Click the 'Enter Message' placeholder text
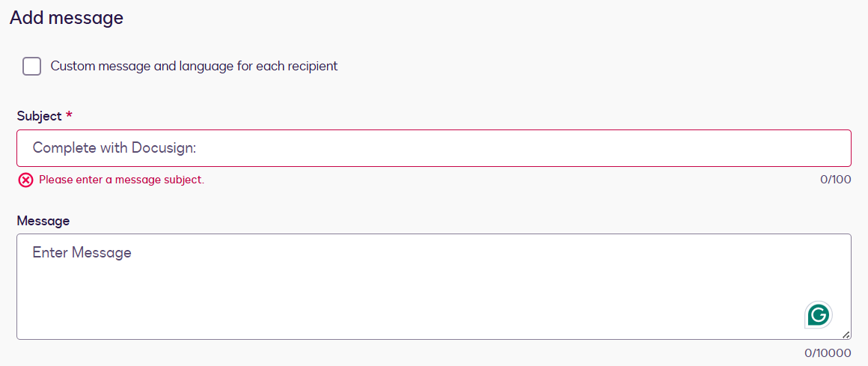The width and height of the screenshot is (868, 366). pyautogui.click(x=82, y=253)
